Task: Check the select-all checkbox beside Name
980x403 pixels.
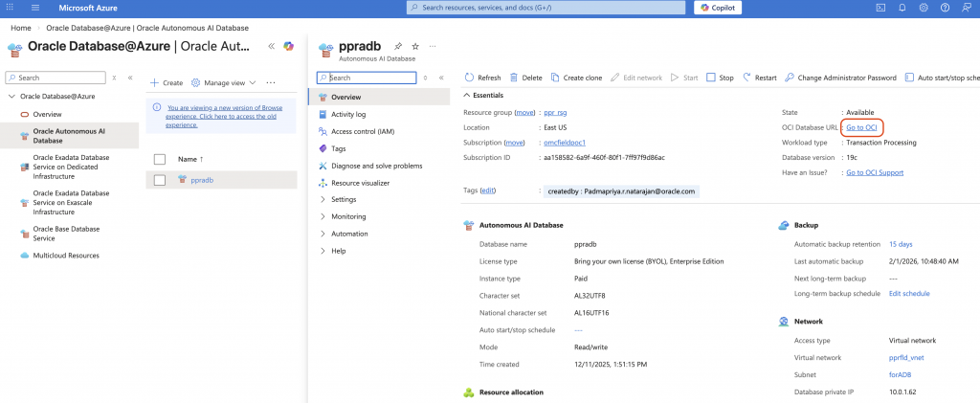Action: pos(160,159)
